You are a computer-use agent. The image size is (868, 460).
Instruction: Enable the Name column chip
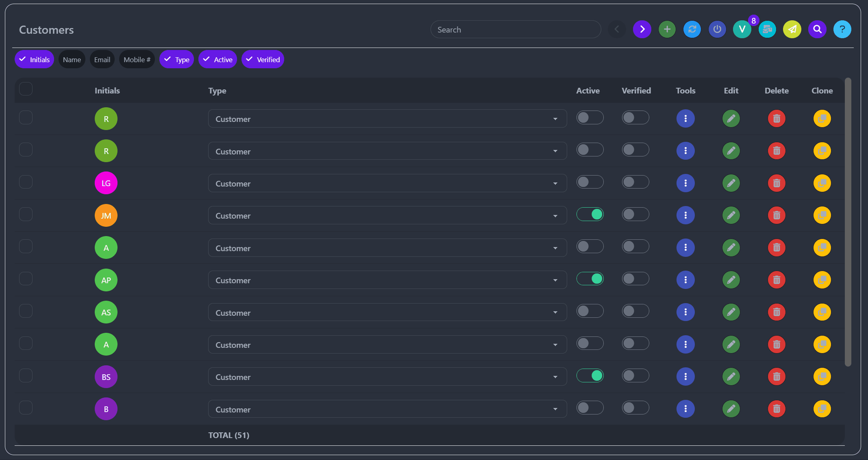(72, 60)
